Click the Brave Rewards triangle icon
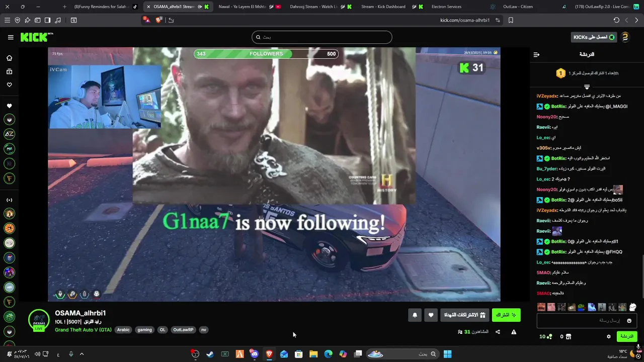Image resolution: width=644 pixels, height=362 pixels. [x=146, y=20]
